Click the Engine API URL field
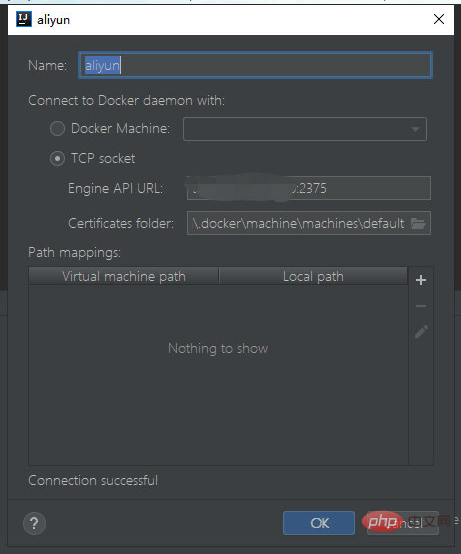 tap(309, 188)
